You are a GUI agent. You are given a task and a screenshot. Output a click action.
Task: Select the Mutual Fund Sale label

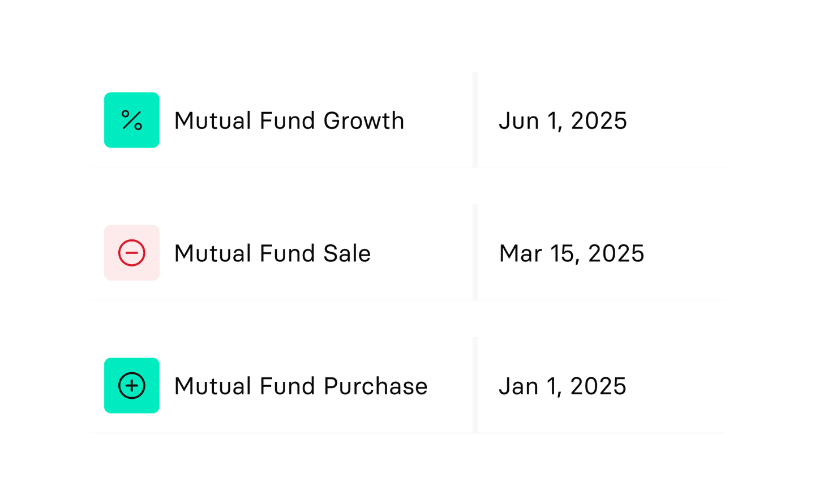coord(272,253)
